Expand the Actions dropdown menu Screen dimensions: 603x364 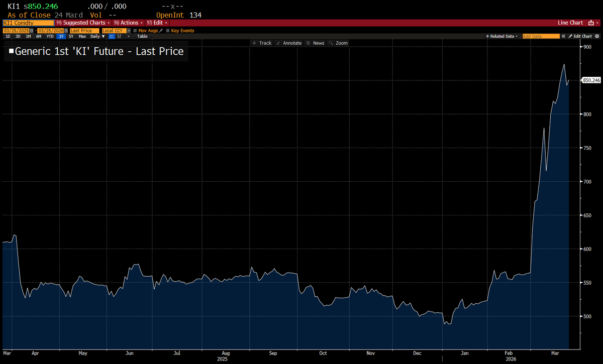coord(129,23)
